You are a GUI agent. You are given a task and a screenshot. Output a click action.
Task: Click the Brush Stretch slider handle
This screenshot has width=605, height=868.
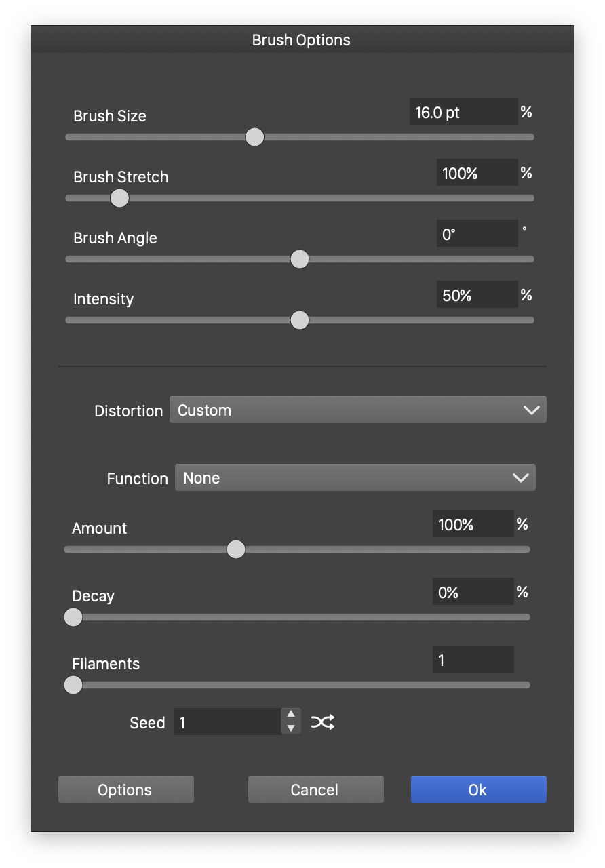[119, 198]
